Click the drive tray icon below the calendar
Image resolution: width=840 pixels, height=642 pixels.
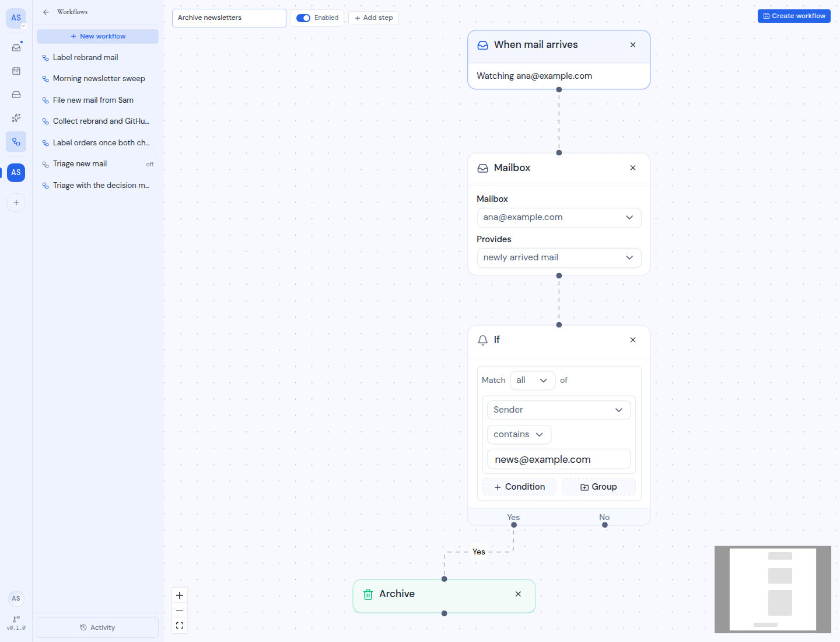click(x=16, y=95)
